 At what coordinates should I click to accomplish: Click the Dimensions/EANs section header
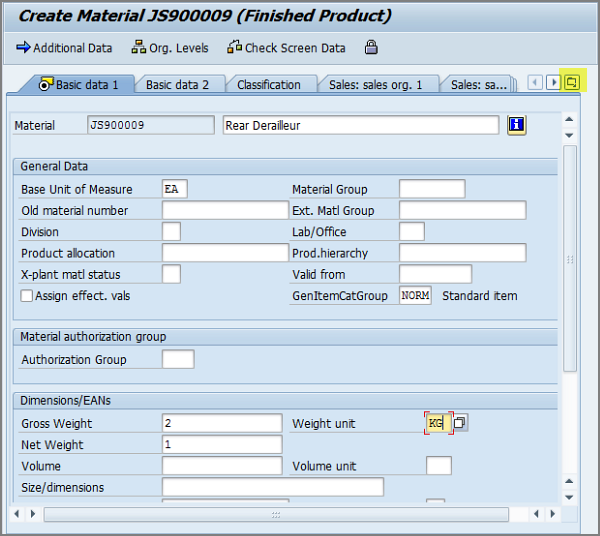click(x=285, y=401)
